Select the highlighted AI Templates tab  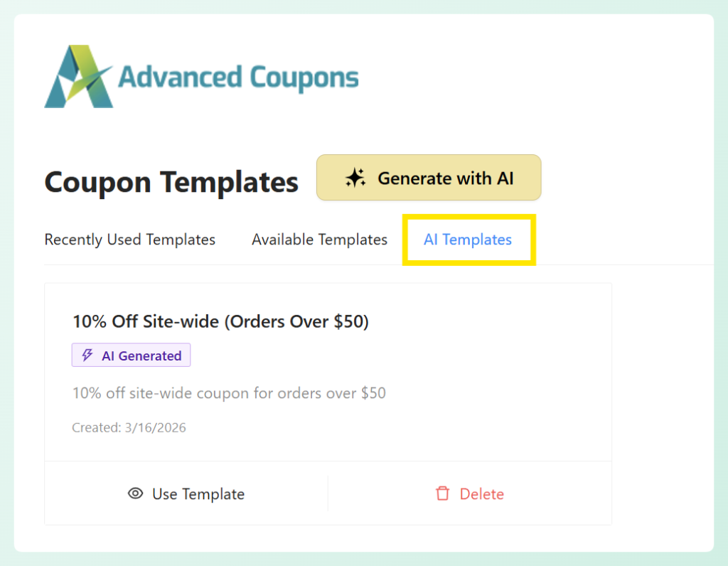click(x=467, y=240)
